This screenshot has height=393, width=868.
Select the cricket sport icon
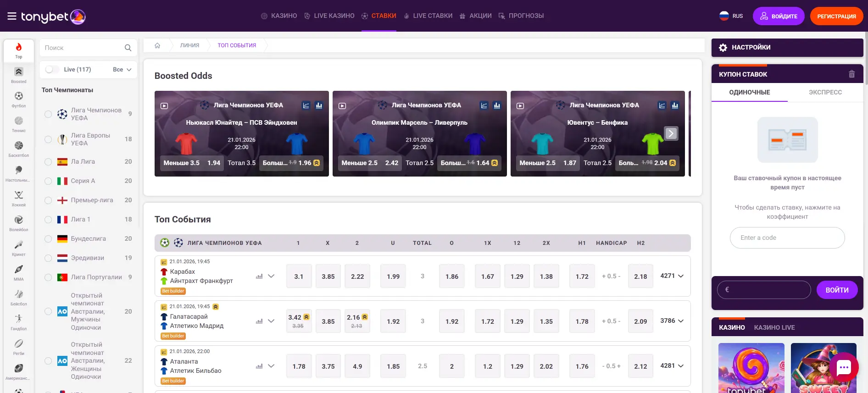pyautogui.click(x=19, y=248)
